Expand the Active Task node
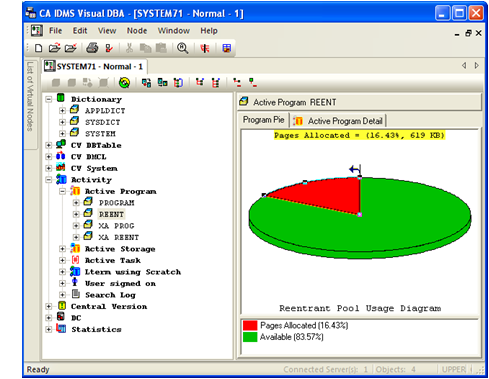The width and height of the screenshot is (489, 379). [62, 260]
